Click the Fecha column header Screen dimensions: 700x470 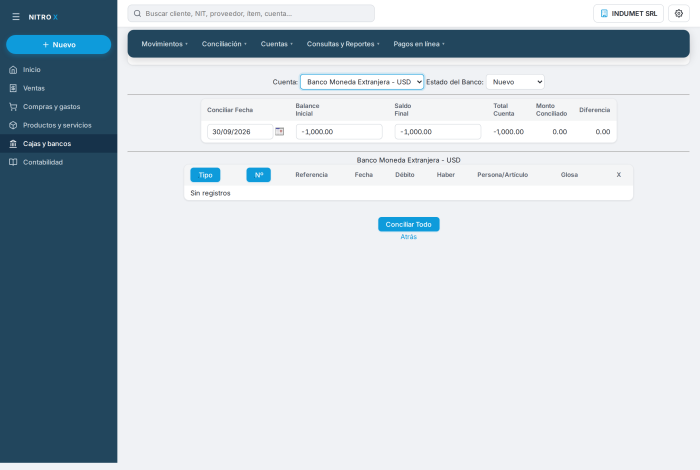tap(364, 175)
